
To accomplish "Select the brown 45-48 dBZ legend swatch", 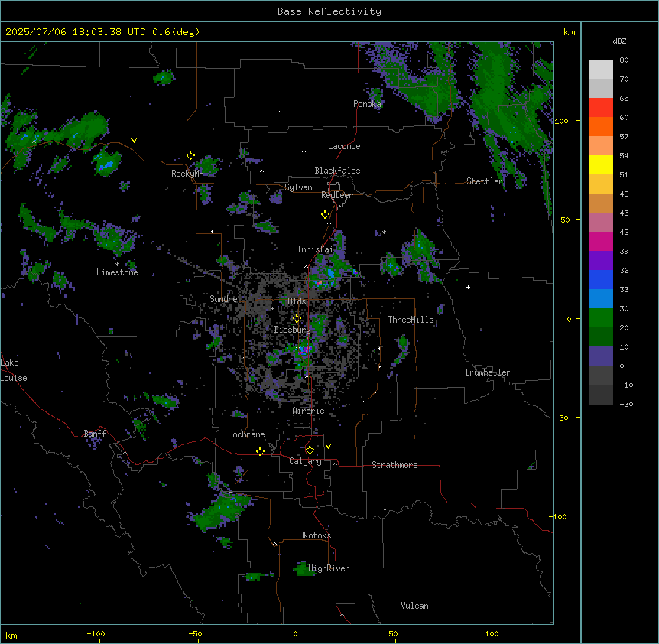I will (601, 203).
